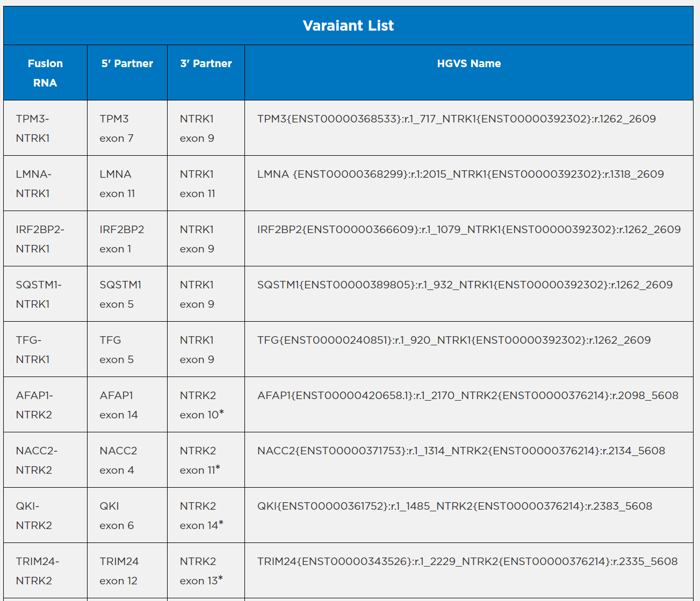Click the NTRK1 exon 11 cell

pyautogui.click(x=197, y=184)
